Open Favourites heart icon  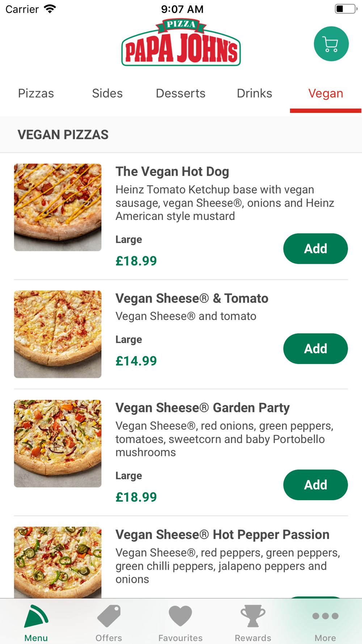[180, 616]
